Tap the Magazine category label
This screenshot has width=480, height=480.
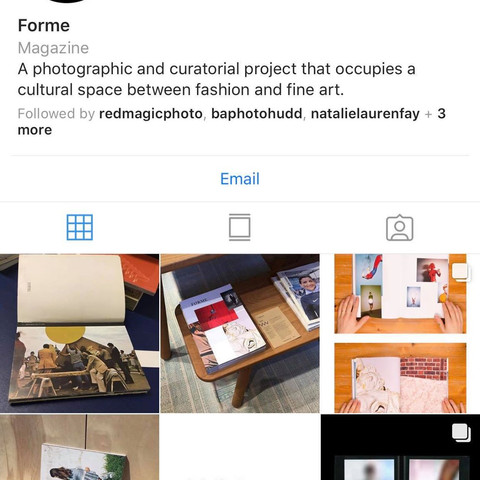click(53, 48)
